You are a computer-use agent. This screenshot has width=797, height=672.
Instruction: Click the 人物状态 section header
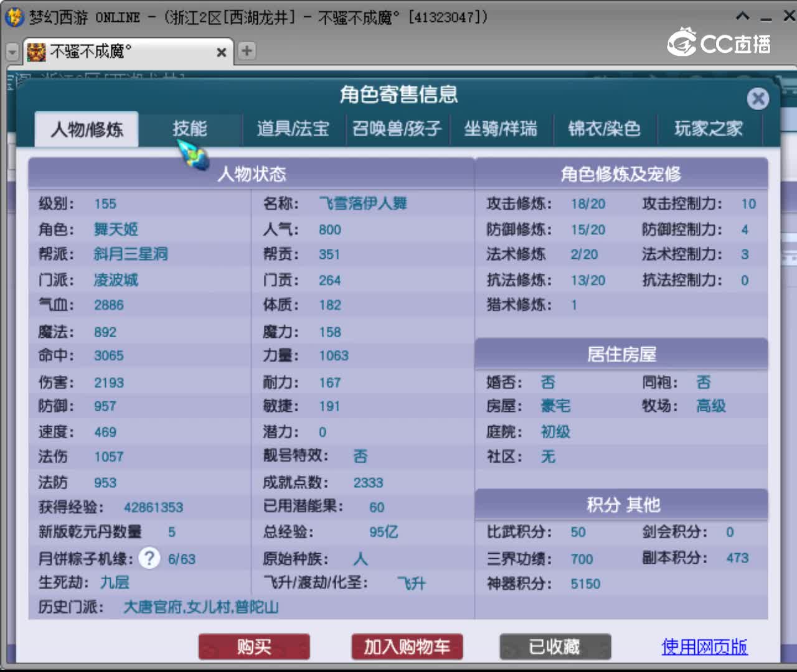coord(252,174)
